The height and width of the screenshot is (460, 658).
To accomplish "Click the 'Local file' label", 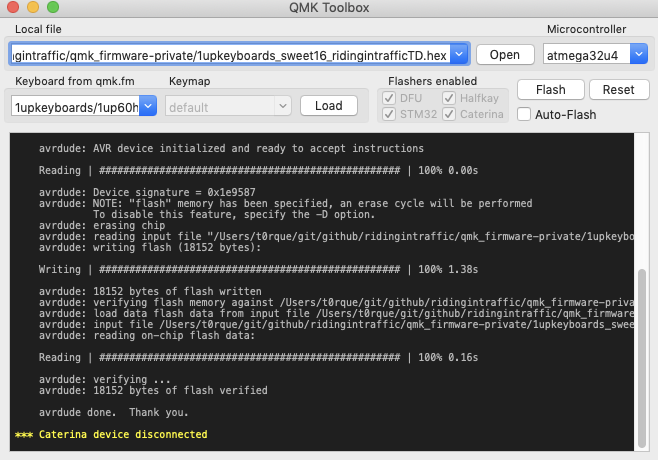I will (38, 29).
